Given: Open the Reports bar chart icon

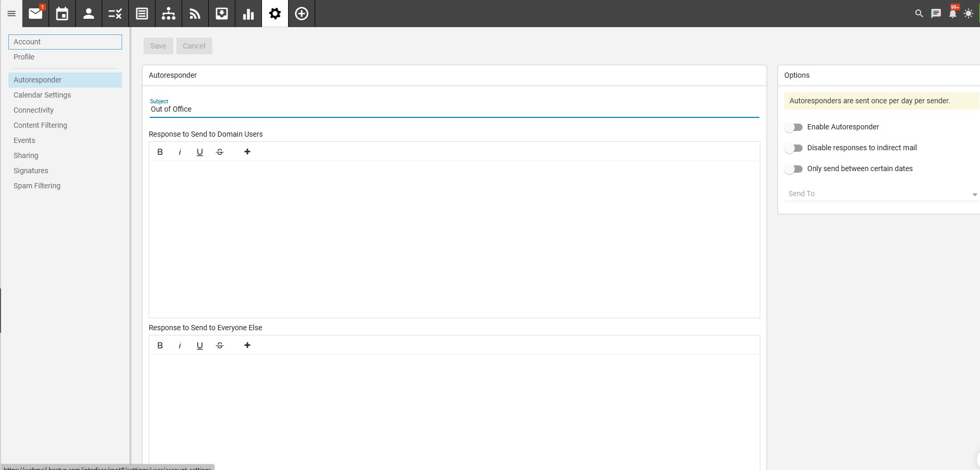Looking at the screenshot, I should coord(248,14).
